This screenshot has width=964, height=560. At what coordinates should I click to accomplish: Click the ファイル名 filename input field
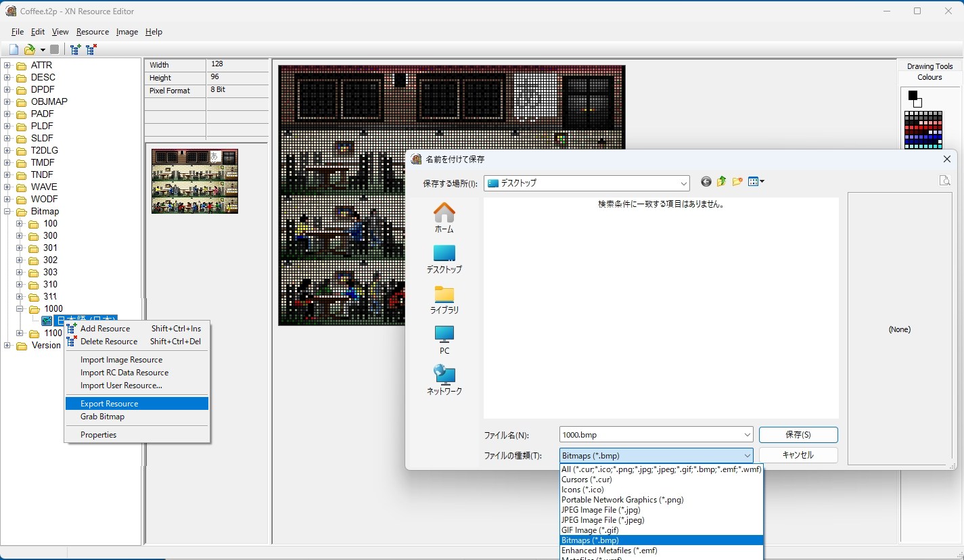coord(649,435)
